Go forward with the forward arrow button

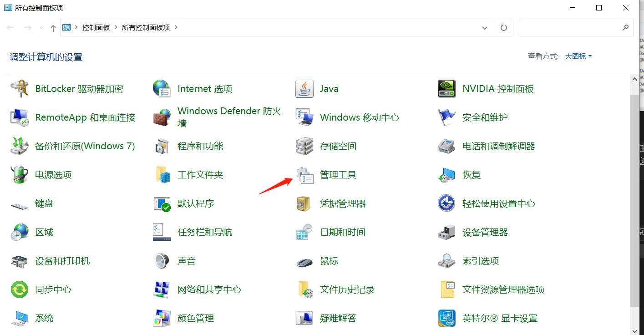point(28,28)
